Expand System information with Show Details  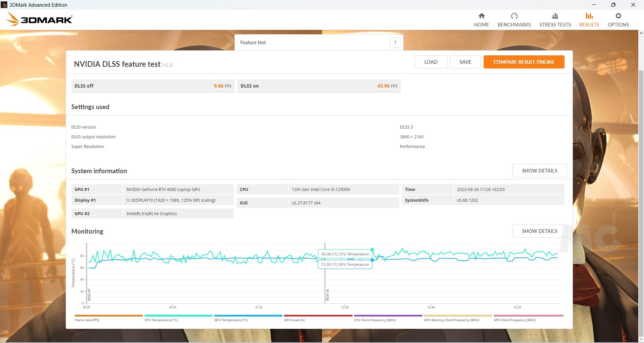(x=539, y=171)
